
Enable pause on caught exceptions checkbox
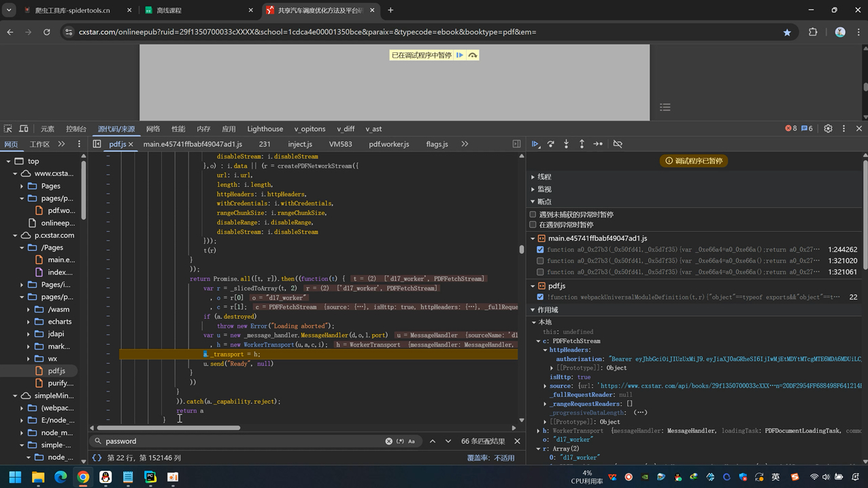(x=533, y=224)
